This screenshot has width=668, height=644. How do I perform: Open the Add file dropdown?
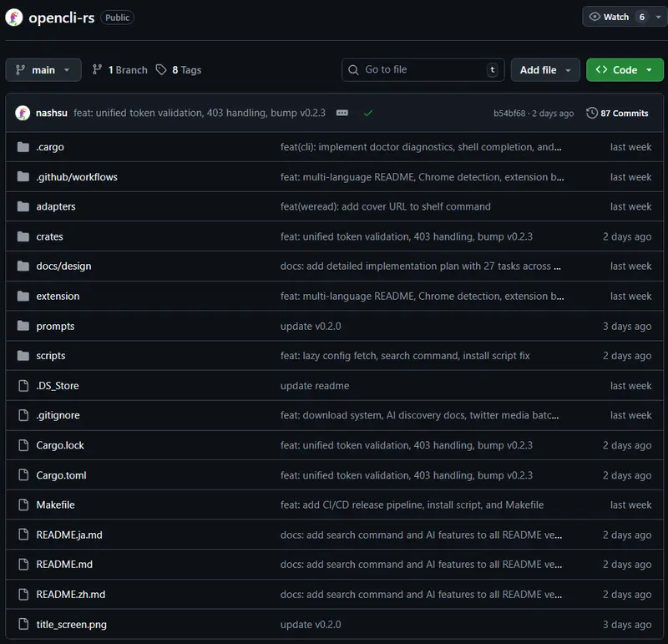pos(545,70)
